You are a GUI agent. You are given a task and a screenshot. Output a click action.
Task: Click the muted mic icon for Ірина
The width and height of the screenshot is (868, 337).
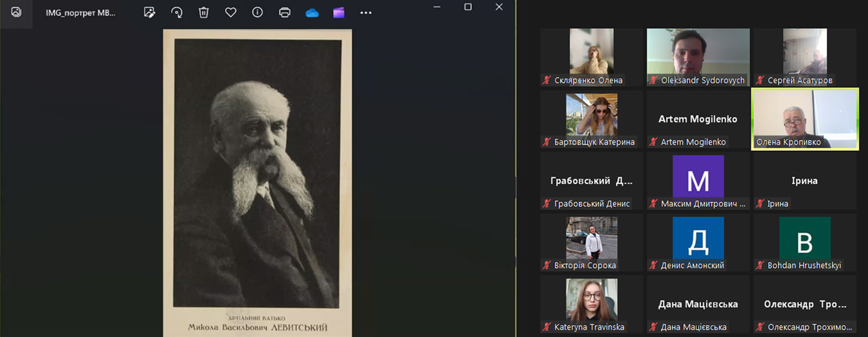click(760, 204)
